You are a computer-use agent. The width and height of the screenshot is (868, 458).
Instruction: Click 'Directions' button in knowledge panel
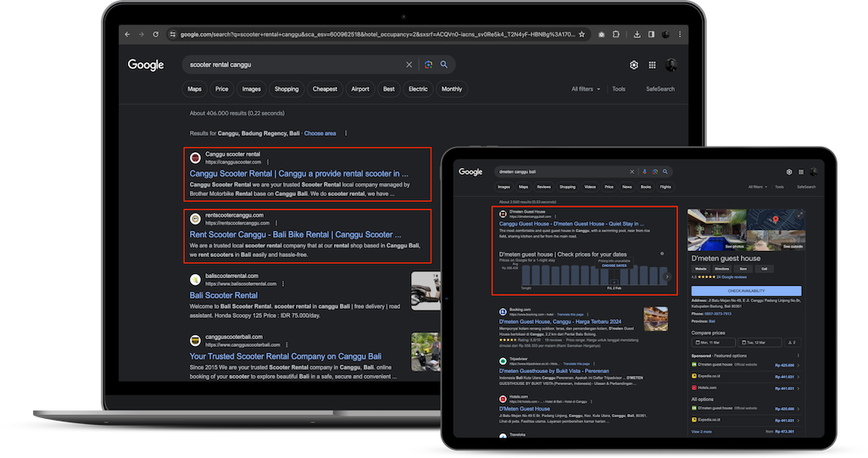point(722,269)
